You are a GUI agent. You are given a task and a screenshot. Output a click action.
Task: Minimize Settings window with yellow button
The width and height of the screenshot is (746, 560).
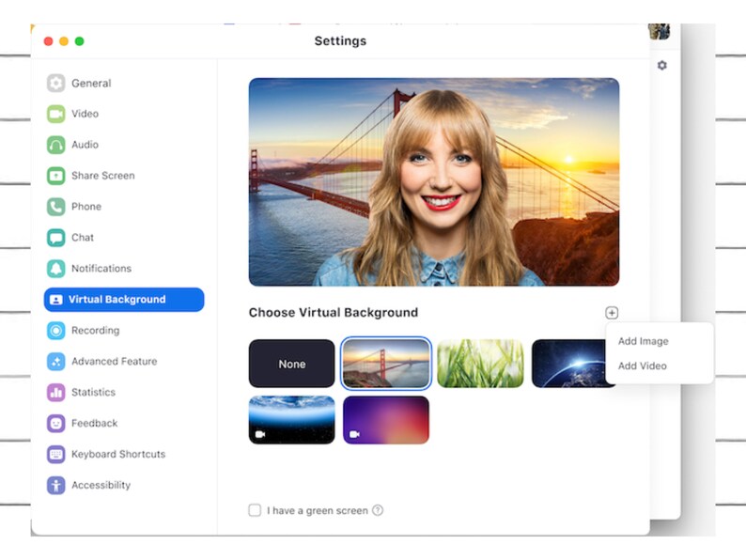point(64,41)
